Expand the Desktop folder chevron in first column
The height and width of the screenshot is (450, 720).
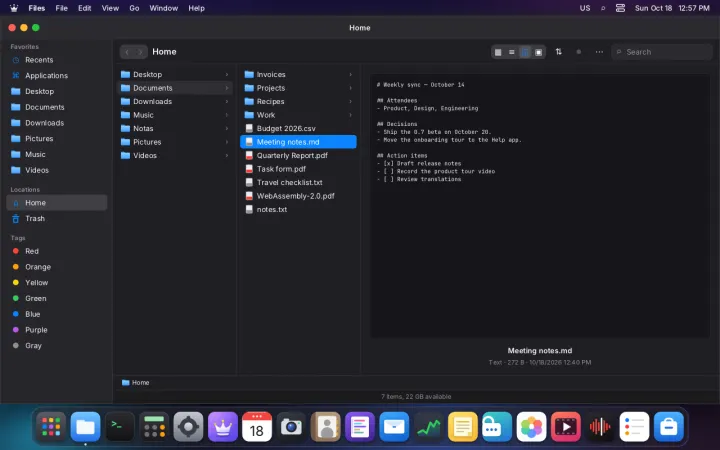[x=227, y=74]
